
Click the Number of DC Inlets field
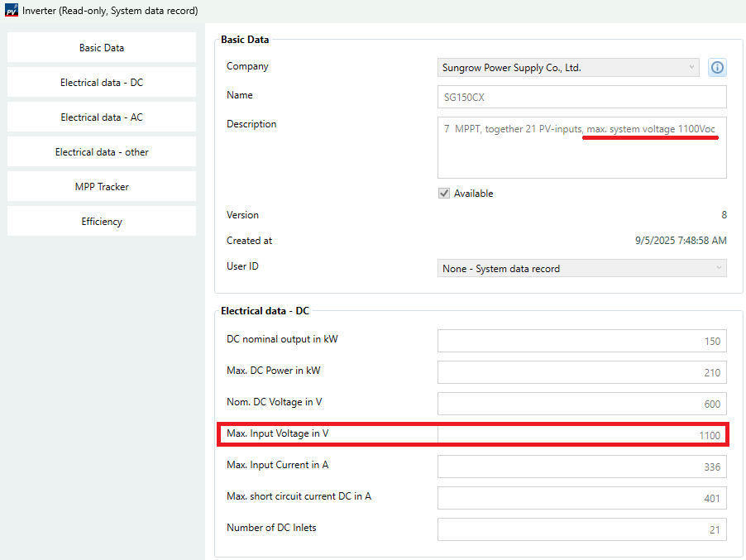pos(581,529)
